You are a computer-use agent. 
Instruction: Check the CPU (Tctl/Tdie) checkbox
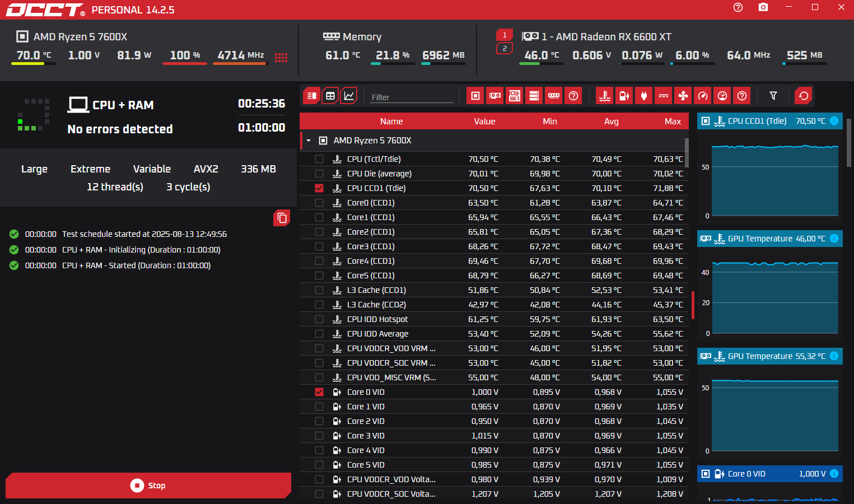tap(319, 159)
